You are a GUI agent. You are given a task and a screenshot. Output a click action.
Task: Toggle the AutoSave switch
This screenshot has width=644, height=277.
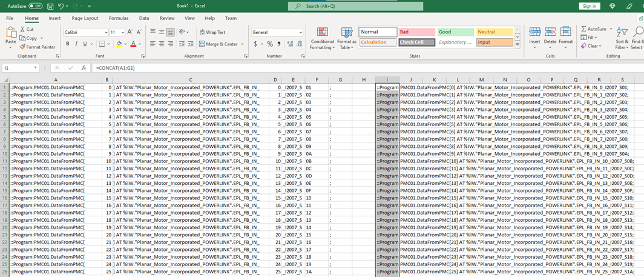pyautogui.click(x=36, y=6)
